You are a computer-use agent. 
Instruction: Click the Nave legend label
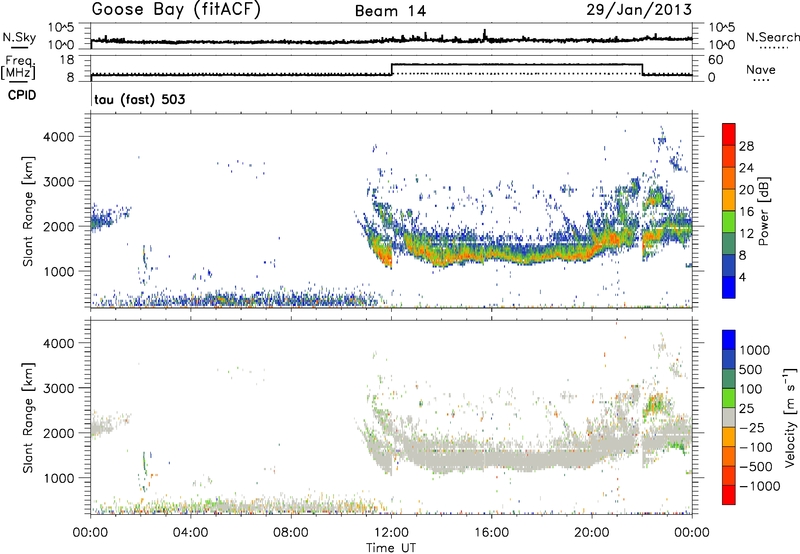point(761,70)
